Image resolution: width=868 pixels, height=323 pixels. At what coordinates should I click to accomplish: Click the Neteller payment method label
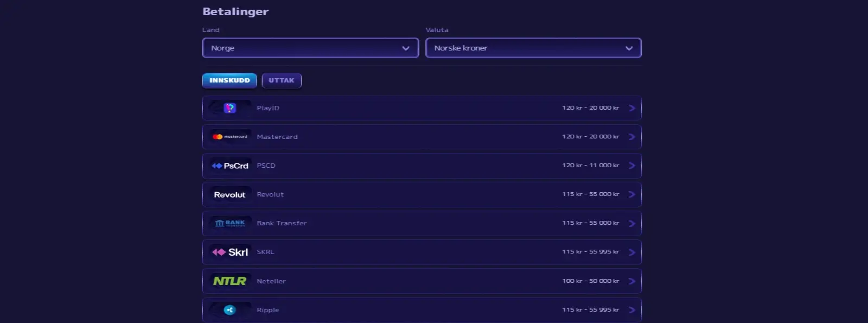271,281
